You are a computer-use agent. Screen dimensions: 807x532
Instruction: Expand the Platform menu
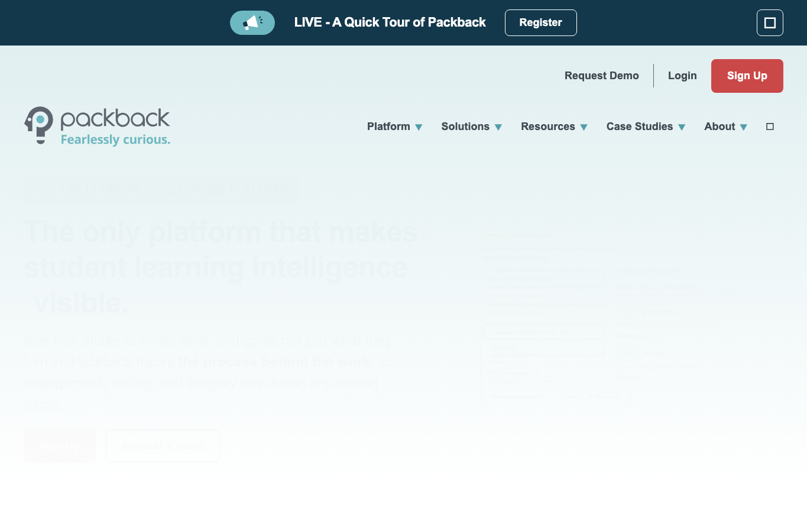pyautogui.click(x=395, y=126)
